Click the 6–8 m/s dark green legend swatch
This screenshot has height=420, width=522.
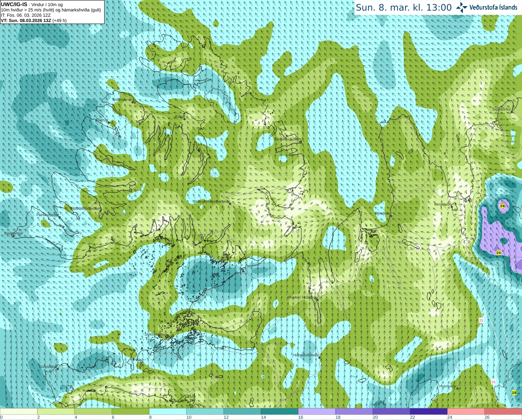(130, 411)
